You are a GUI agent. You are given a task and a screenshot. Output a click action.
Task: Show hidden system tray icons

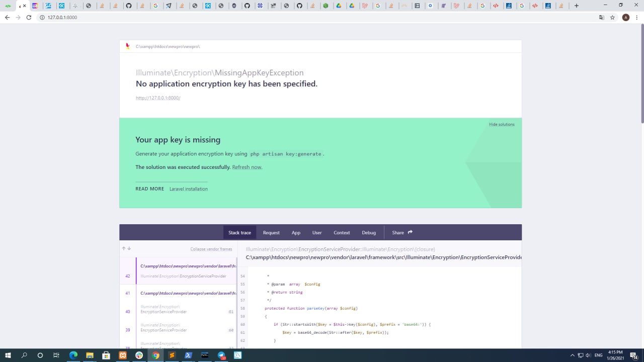[572, 355]
